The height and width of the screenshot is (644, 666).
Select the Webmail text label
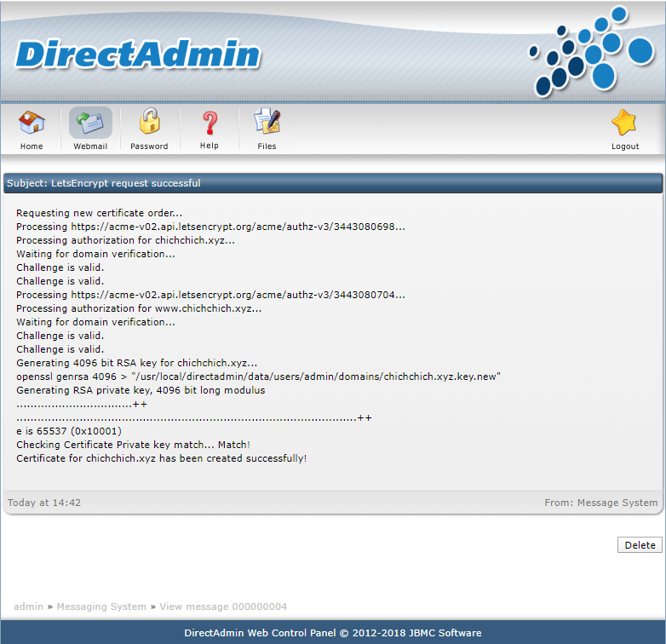(x=90, y=147)
